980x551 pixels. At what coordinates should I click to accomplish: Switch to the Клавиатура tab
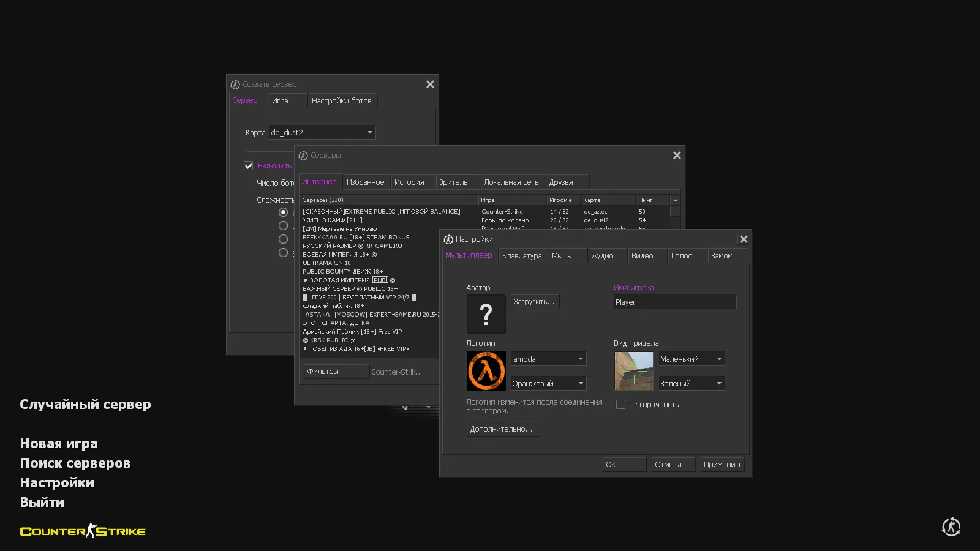[x=522, y=255]
